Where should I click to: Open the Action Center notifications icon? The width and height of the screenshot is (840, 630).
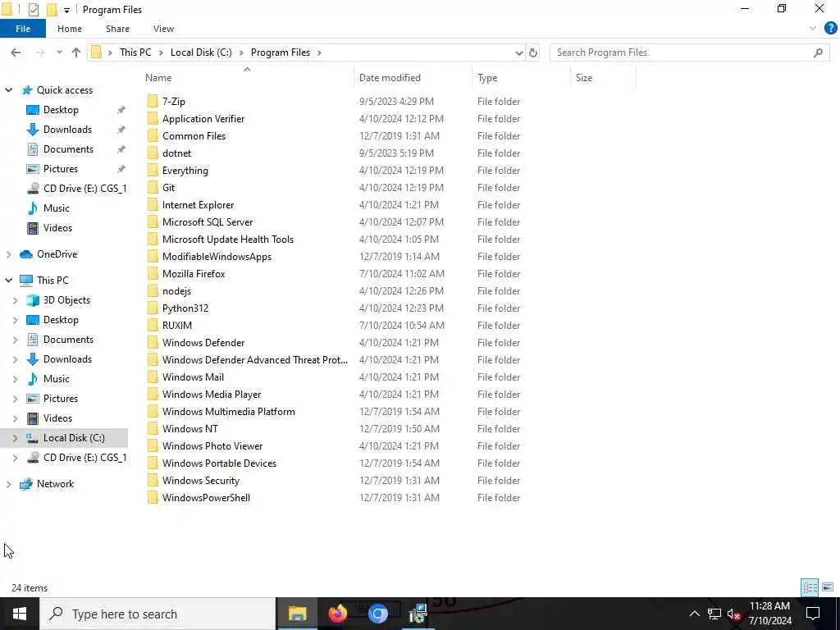click(x=813, y=614)
